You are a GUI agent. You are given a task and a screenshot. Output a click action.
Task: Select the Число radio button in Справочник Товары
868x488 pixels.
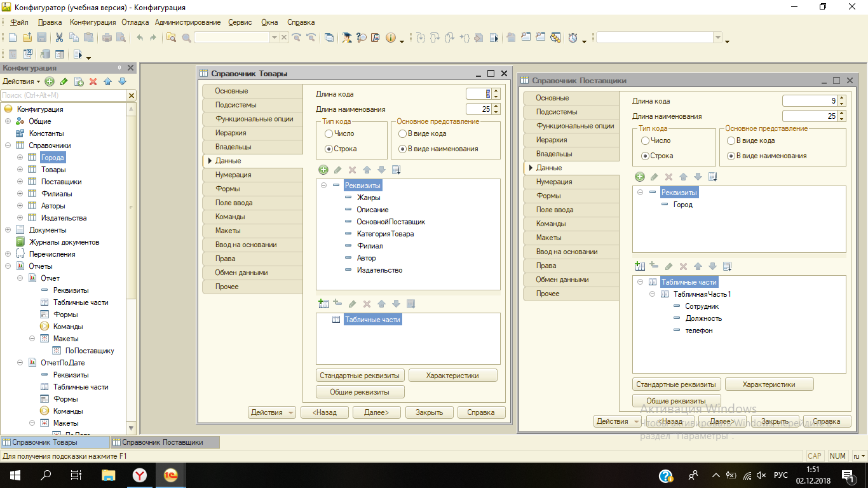[329, 133]
